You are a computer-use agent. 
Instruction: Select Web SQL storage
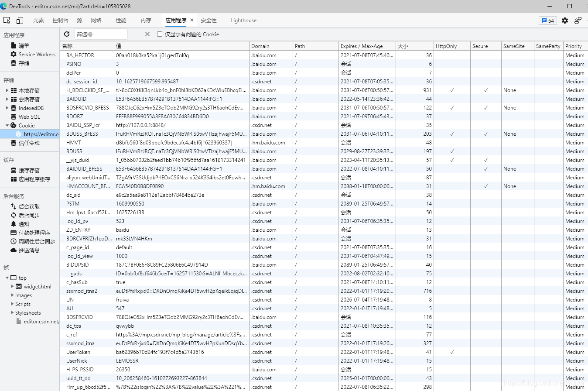[29, 117]
